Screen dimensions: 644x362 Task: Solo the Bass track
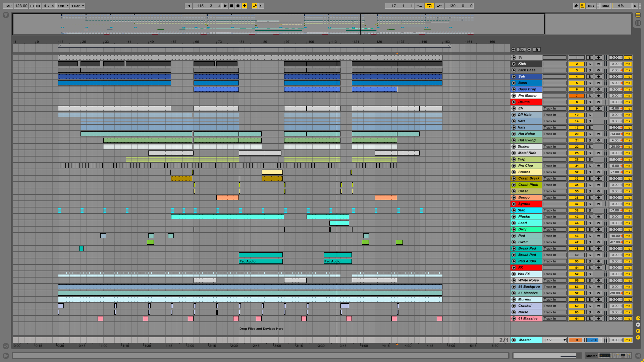tap(590, 83)
